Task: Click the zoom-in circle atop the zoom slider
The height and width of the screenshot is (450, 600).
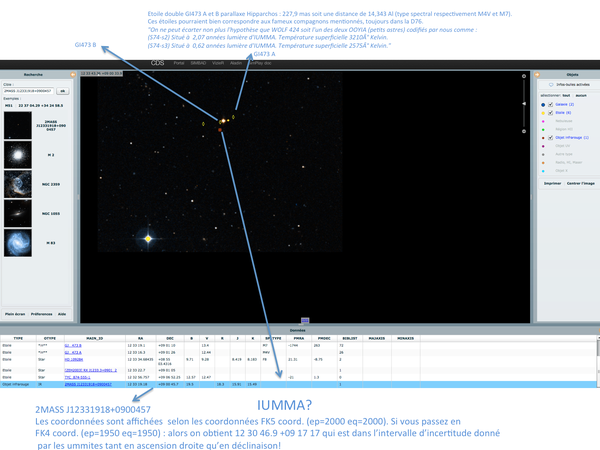Action: pos(524,76)
